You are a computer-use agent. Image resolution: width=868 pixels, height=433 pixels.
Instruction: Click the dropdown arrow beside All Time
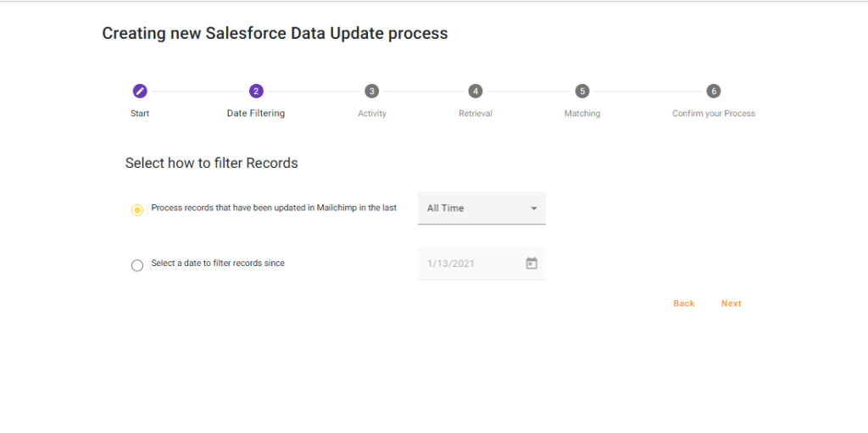[x=534, y=208]
